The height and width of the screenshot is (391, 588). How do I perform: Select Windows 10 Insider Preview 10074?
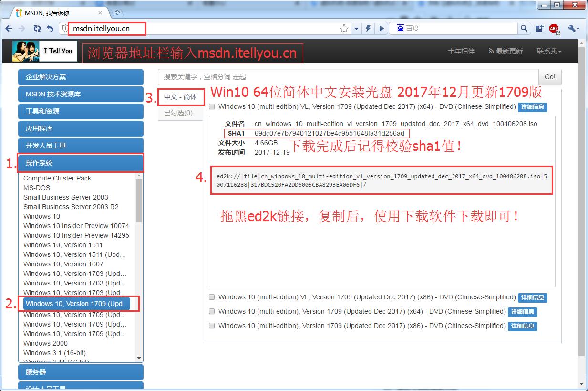[x=76, y=226]
